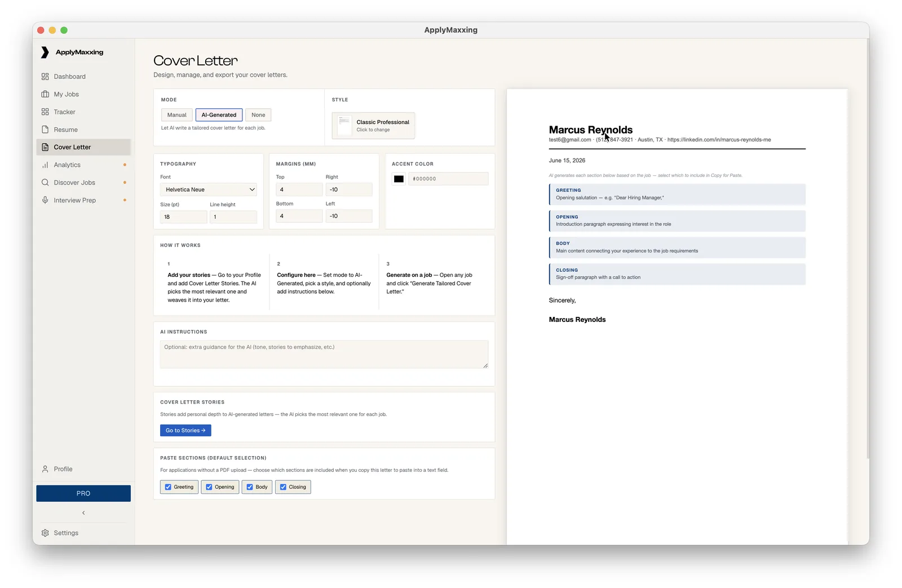Click the Top margin field
This screenshot has height=588, width=902.
pyautogui.click(x=299, y=190)
